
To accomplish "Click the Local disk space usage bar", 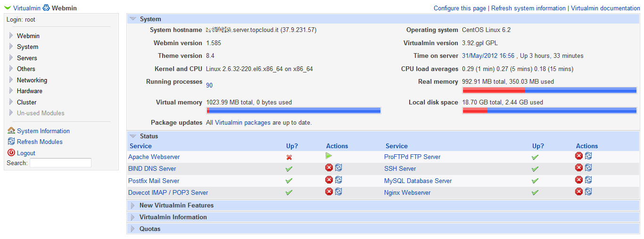I will point(549,111).
